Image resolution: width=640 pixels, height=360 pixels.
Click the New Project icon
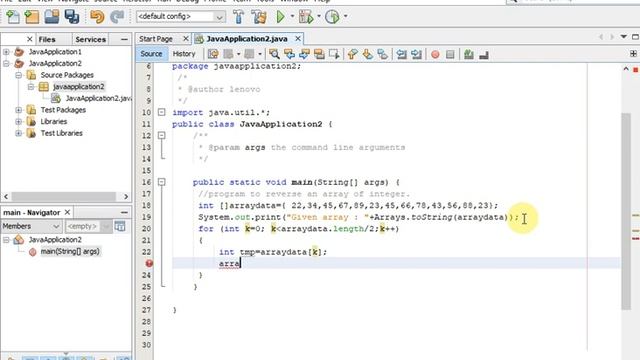[x=32, y=17]
